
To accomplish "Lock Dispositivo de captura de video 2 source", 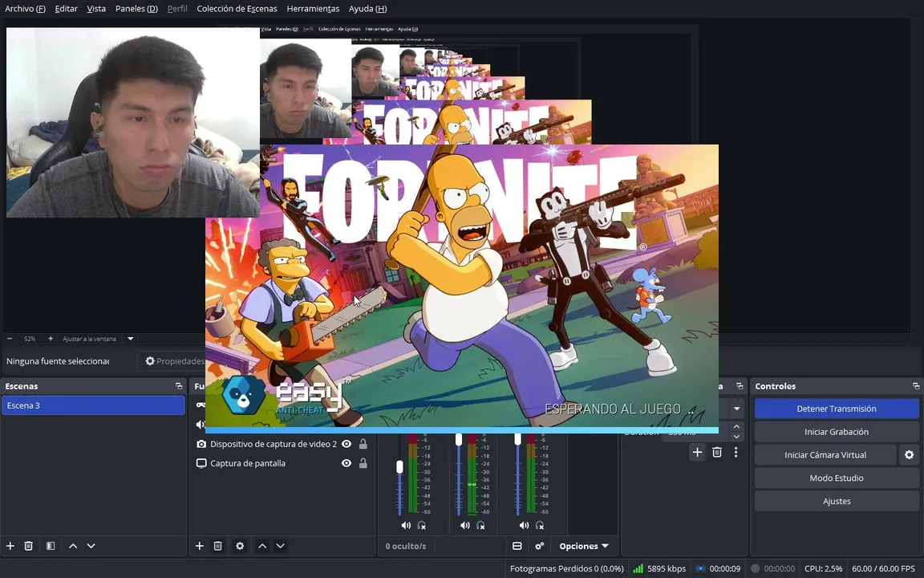I will [x=363, y=444].
